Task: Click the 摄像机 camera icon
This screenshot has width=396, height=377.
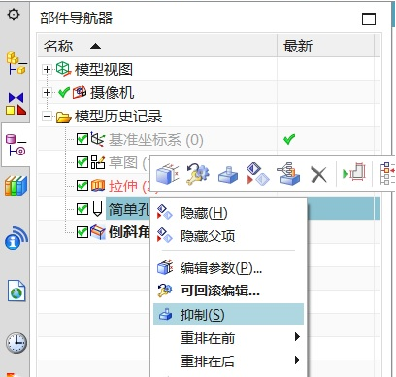Action: tap(79, 92)
